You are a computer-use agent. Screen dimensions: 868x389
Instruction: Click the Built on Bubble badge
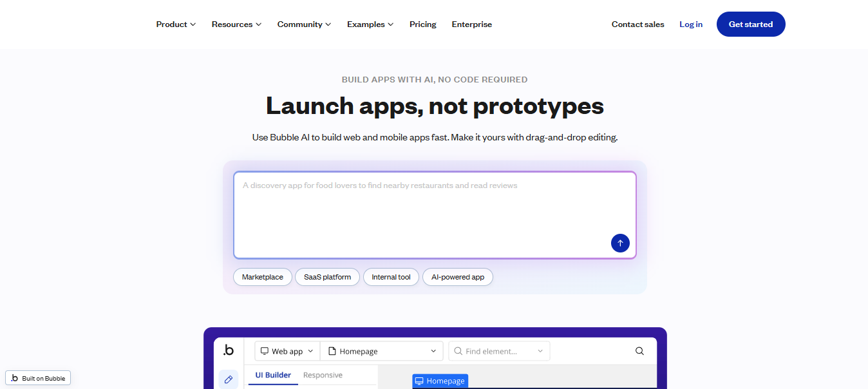click(38, 378)
